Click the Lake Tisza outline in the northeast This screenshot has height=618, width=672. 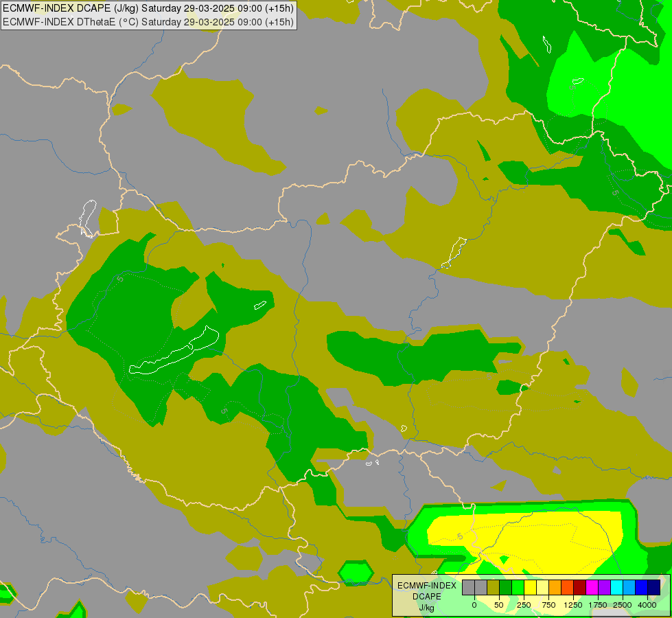(x=454, y=253)
